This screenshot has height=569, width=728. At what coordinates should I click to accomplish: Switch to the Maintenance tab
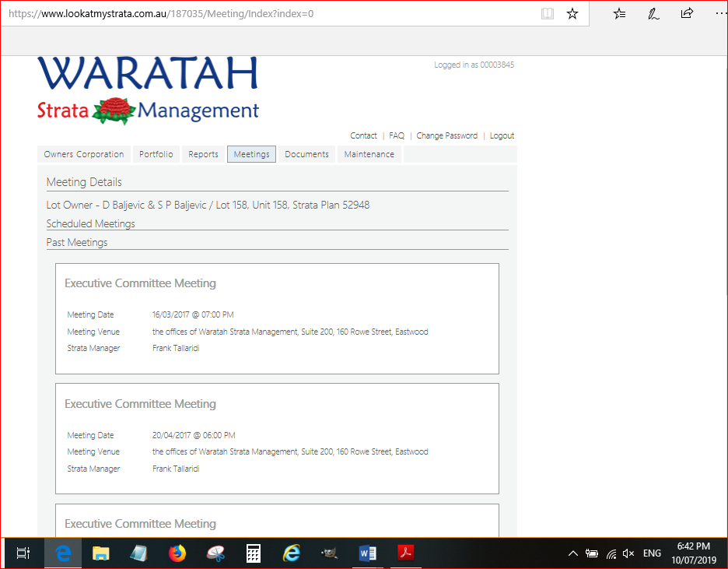(369, 154)
